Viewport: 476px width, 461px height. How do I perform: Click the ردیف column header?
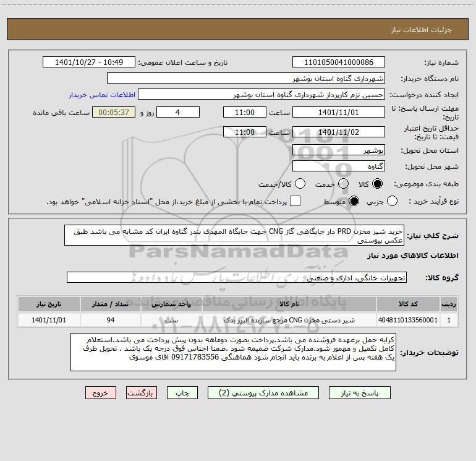tap(449, 304)
